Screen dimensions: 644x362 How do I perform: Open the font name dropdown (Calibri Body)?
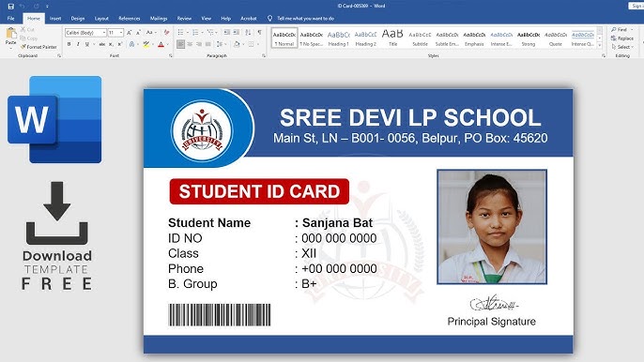[x=104, y=33]
